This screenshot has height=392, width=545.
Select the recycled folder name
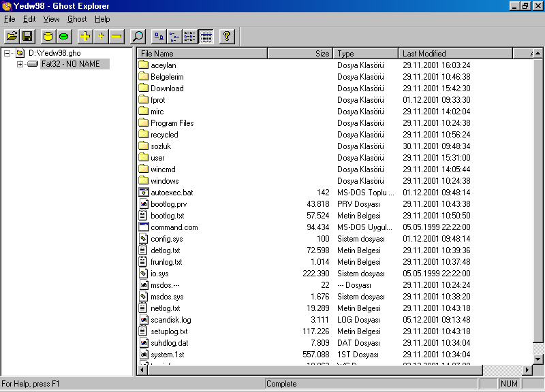coord(164,134)
